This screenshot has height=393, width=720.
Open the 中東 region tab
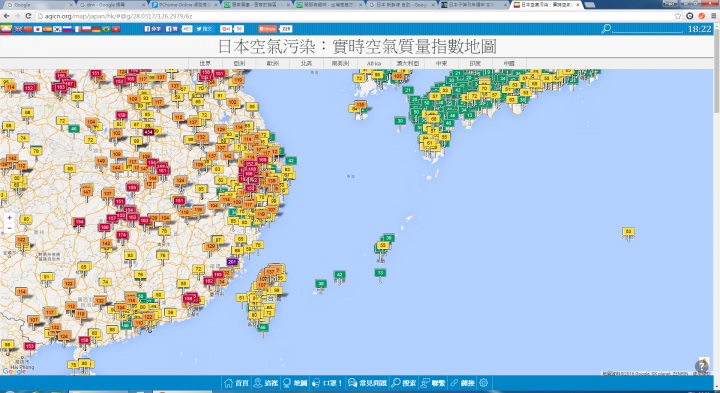click(x=442, y=63)
